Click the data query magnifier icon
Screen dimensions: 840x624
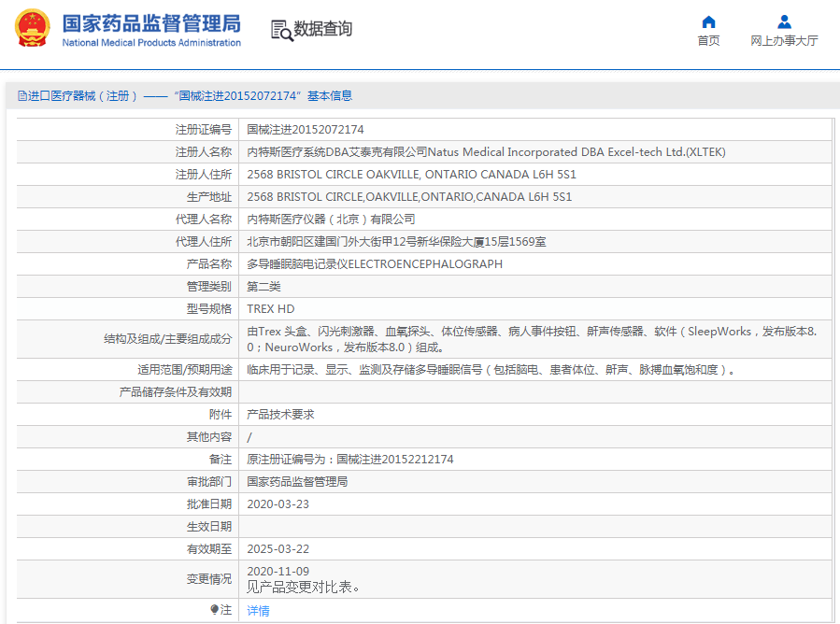281,30
